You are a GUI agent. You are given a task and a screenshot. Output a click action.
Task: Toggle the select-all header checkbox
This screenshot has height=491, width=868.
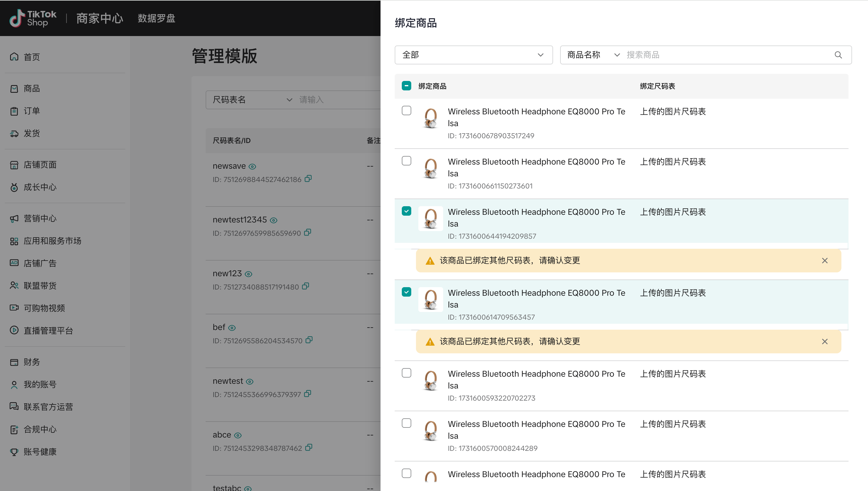pos(406,86)
